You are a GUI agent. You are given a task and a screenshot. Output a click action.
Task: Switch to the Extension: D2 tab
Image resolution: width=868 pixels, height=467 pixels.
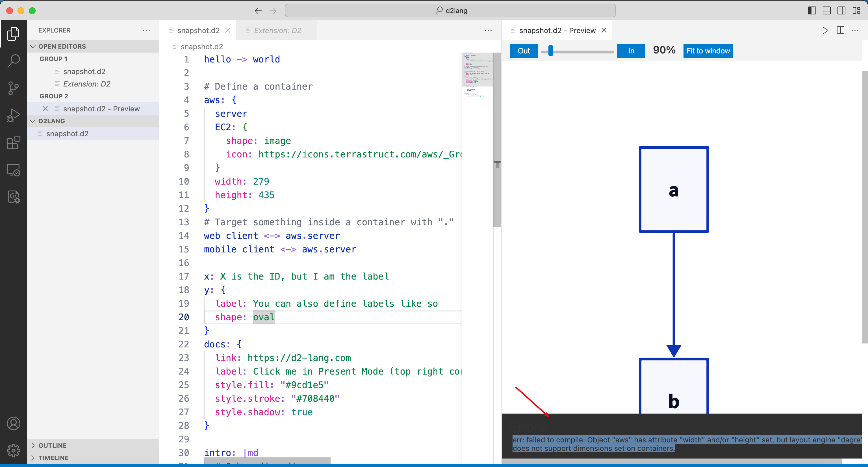pyautogui.click(x=277, y=30)
